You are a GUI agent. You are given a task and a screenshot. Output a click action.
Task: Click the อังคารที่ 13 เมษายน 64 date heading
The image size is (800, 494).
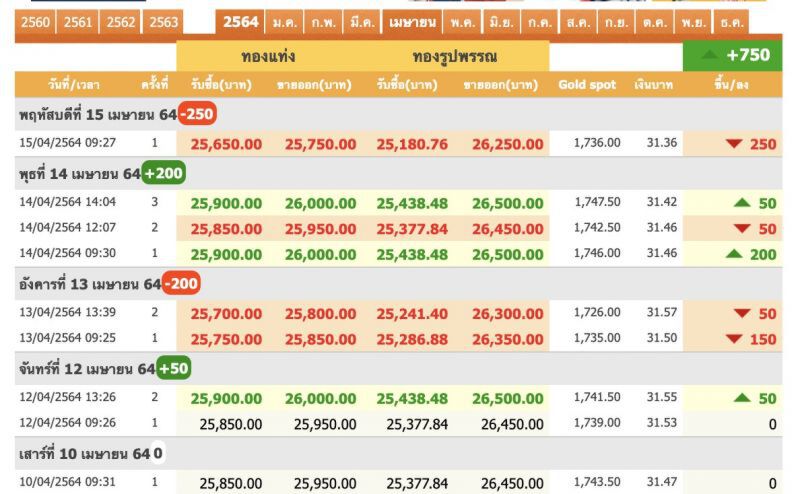pyautogui.click(x=90, y=284)
